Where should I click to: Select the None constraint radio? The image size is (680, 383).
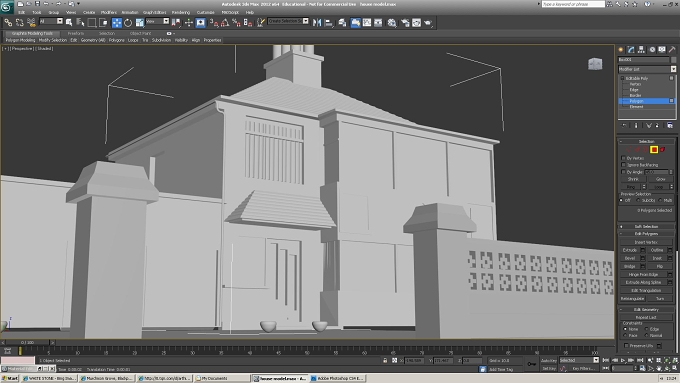coord(625,329)
